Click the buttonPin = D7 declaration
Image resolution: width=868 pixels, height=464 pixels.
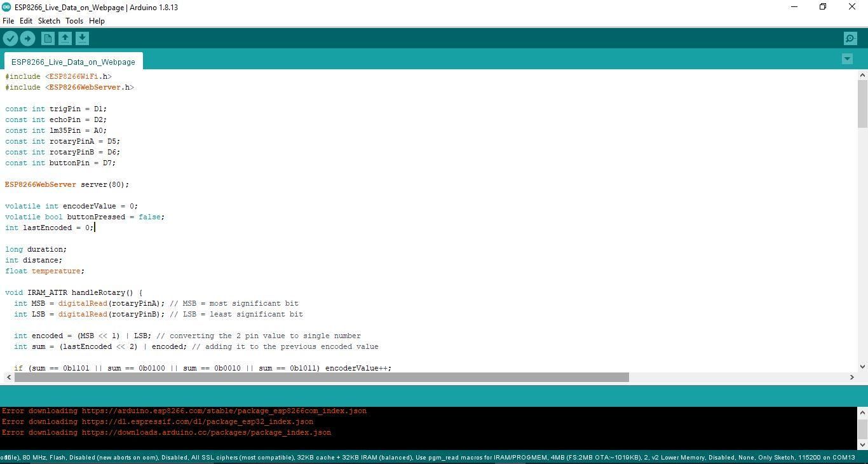tap(60, 163)
